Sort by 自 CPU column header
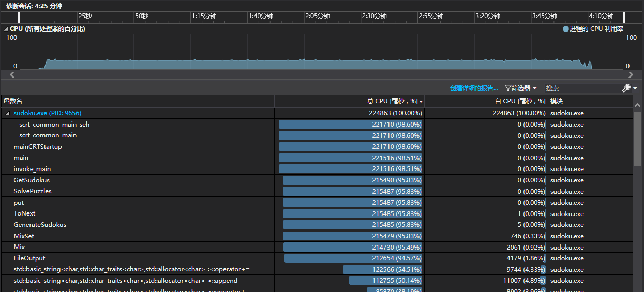The width and height of the screenshot is (644, 292). click(x=486, y=101)
